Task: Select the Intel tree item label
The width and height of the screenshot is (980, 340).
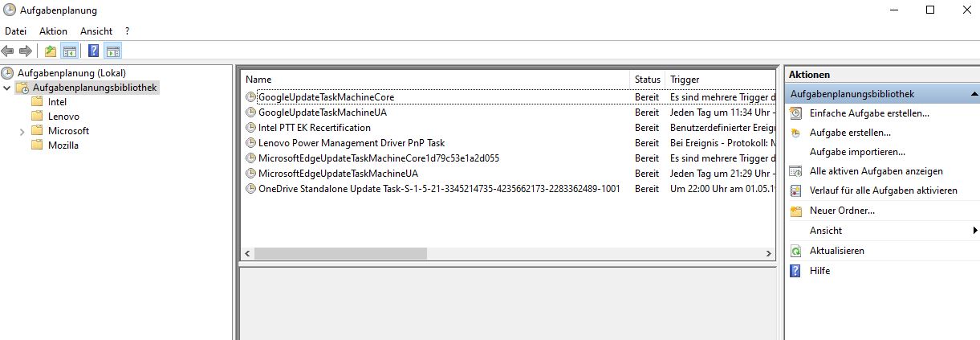Action: tap(57, 102)
